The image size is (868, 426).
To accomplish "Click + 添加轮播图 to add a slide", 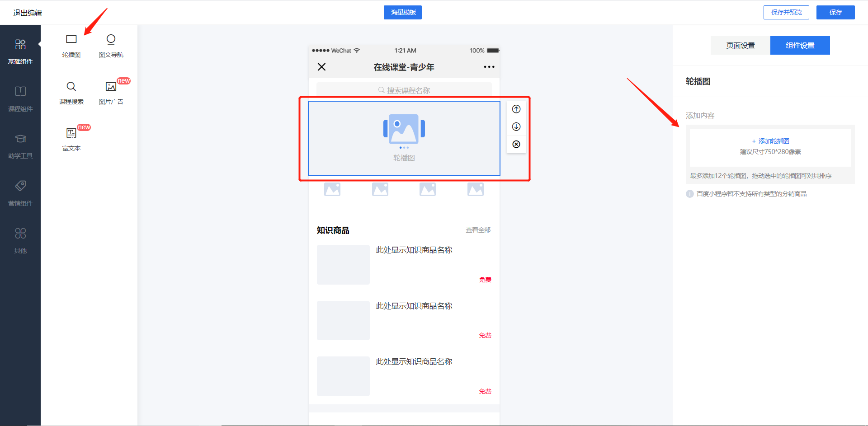I will tap(770, 141).
